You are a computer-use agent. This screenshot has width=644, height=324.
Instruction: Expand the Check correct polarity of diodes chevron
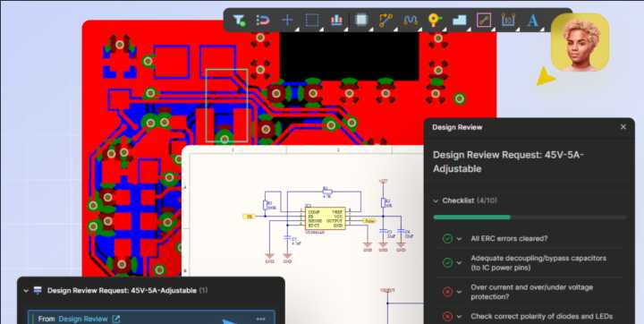459,316
